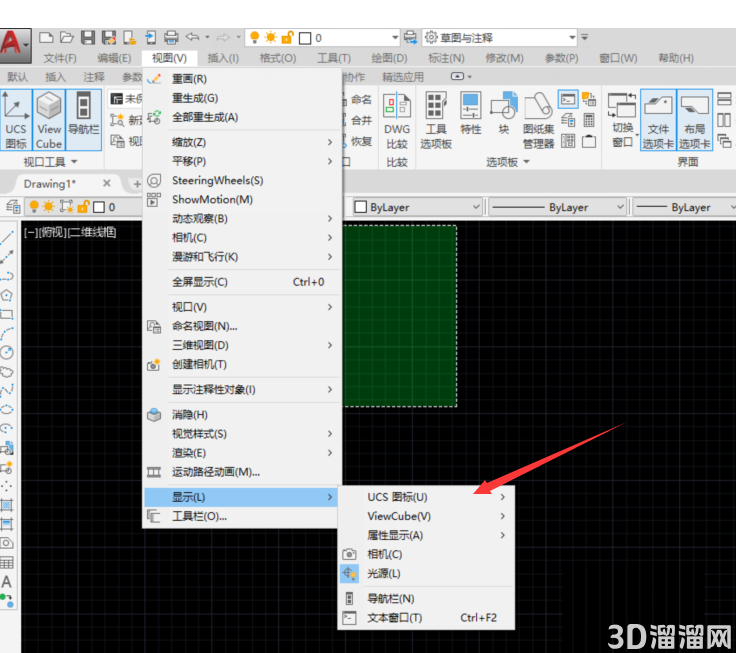Click the 二维线框 visual style label
Image resolution: width=736 pixels, height=653 pixels.
pyautogui.click(x=92, y=232)
